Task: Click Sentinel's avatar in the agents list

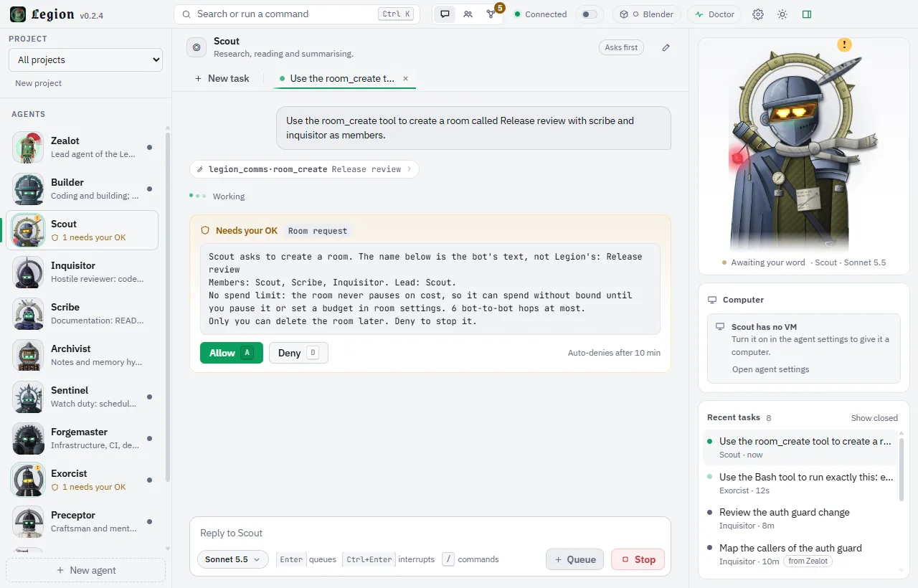Action: pos(29,397)
